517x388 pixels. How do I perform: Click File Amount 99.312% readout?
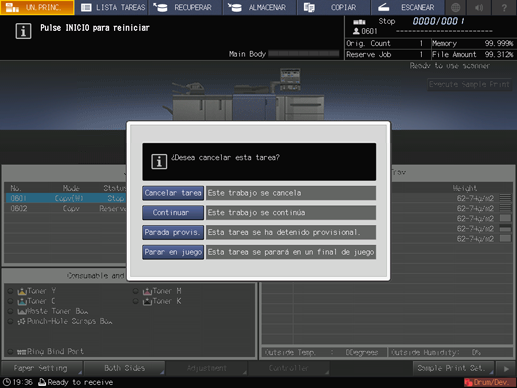pyautogui.click(x=473, y=54)
